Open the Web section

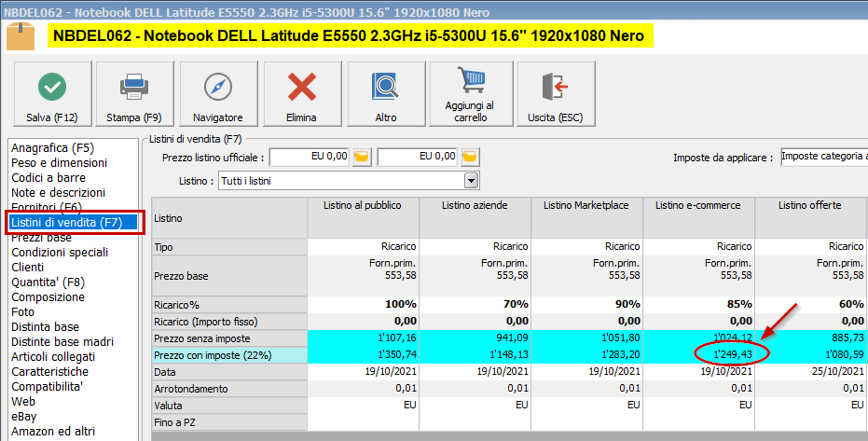click(23, 402)
